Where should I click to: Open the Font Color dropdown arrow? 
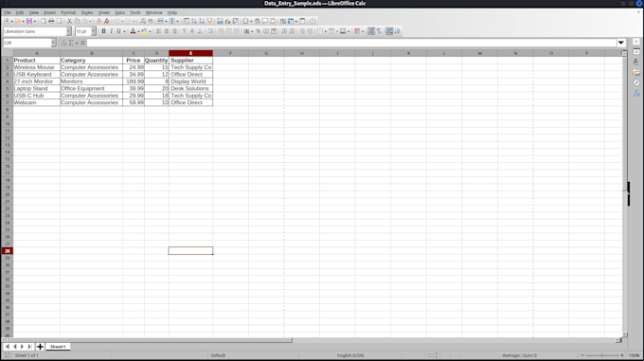pos(138,31)
